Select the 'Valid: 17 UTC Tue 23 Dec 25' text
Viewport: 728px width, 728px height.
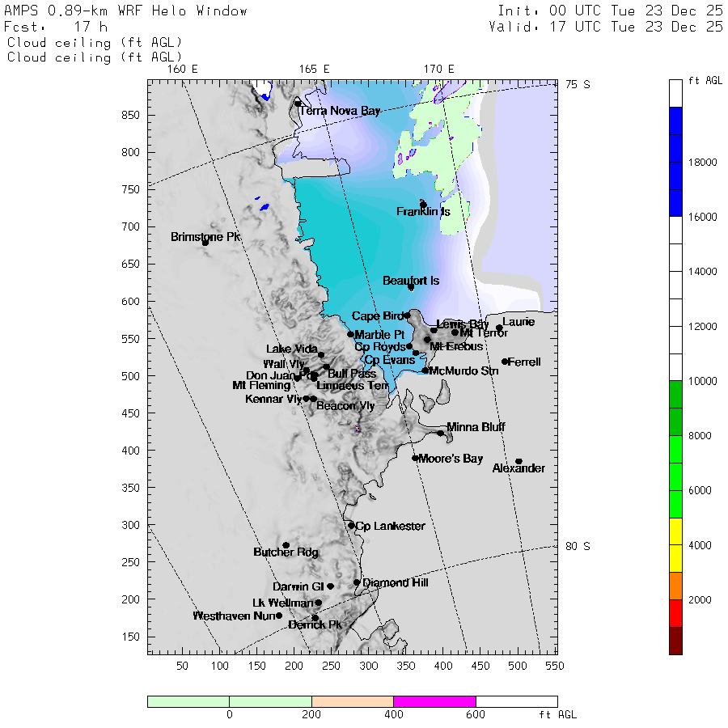tap(606, 27)
